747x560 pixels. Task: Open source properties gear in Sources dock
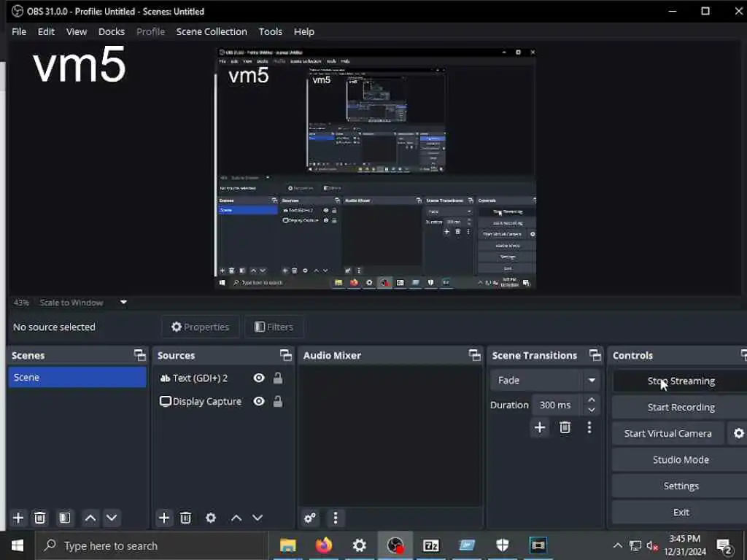coord(211,518)
